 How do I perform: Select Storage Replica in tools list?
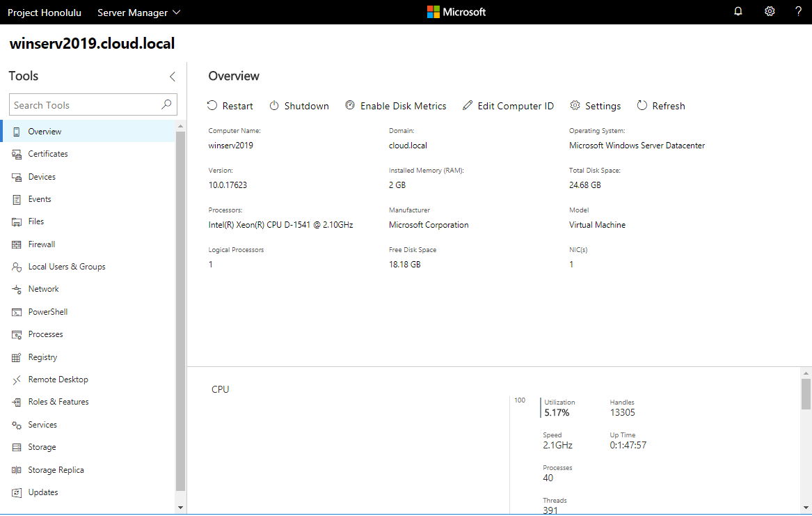pyautogui.click(x=56, y=470)
